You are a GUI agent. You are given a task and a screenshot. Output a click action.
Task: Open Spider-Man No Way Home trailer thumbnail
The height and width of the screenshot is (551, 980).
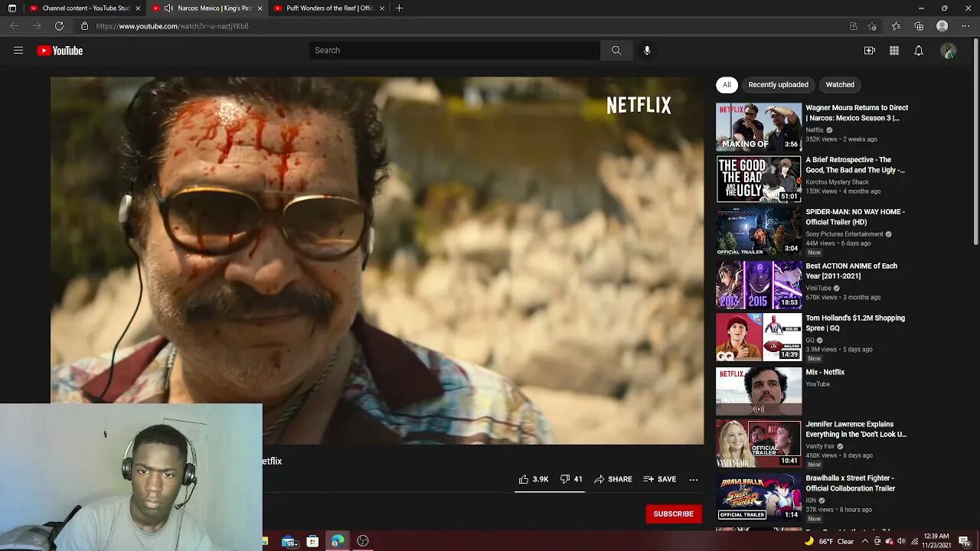(x=759, y=231)
